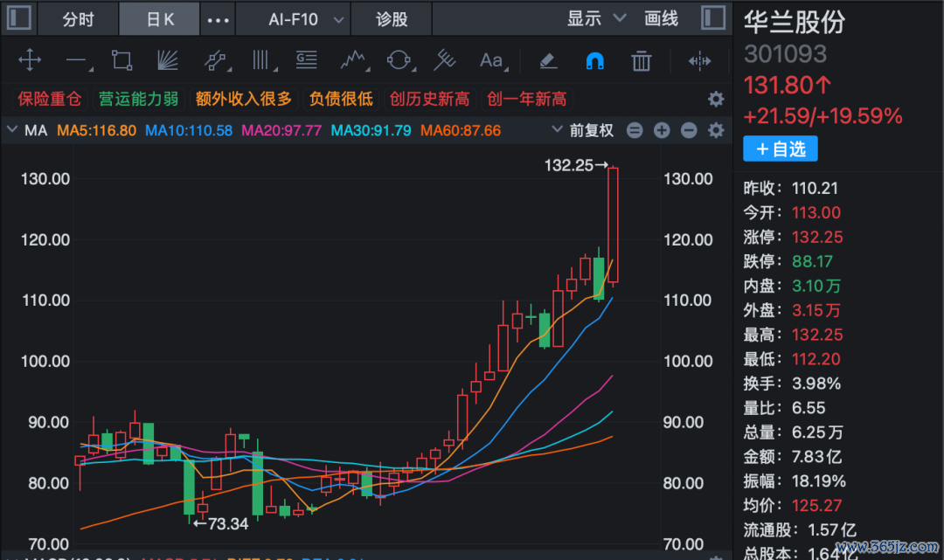Select the cycle circle tool

(x=399, y=61)
